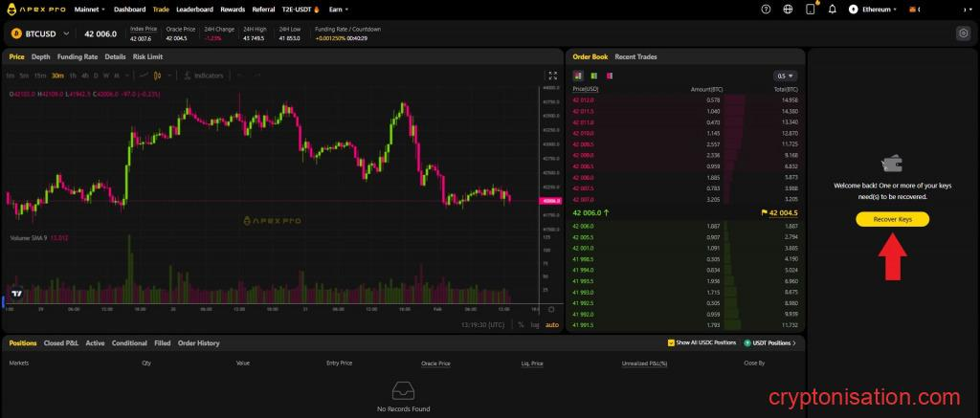Select the 15m chart timeframe
This screenshot has width=980, height=418.
tap(40, 75)
